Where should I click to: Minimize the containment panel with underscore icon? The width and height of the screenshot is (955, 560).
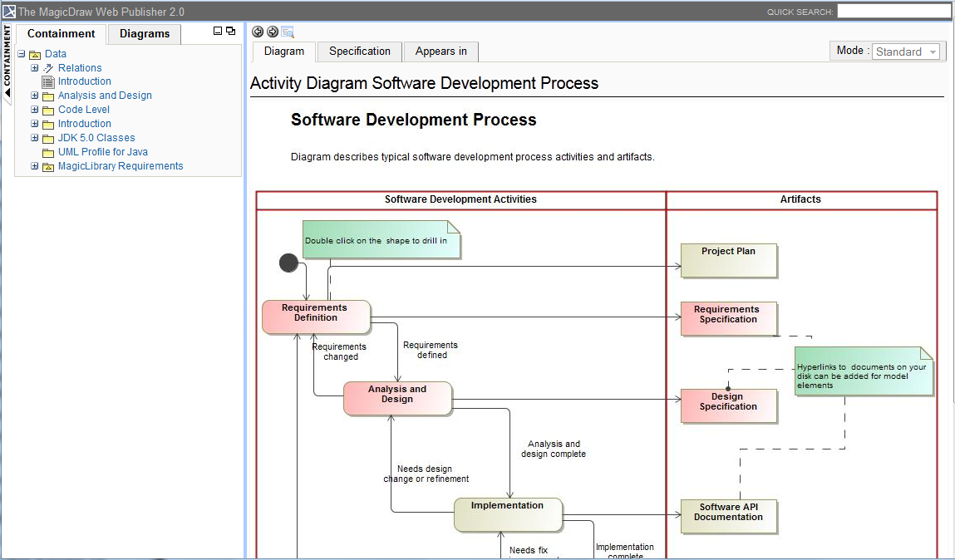pos(218,31)
